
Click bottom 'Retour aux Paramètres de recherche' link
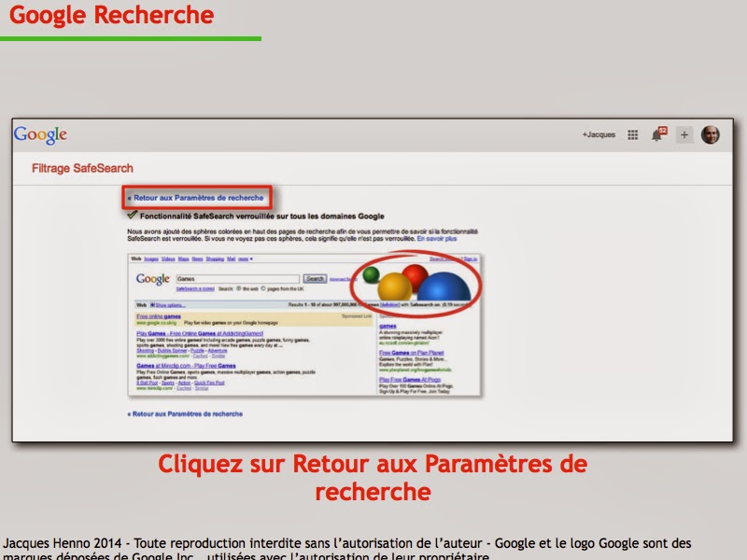click(185, 414)
